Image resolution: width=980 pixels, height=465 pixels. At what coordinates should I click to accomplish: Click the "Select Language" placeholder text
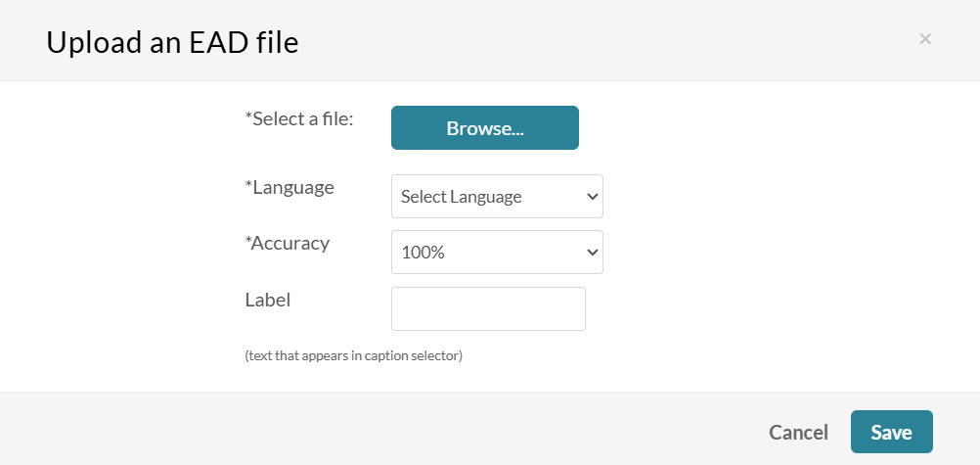point(461,197)
